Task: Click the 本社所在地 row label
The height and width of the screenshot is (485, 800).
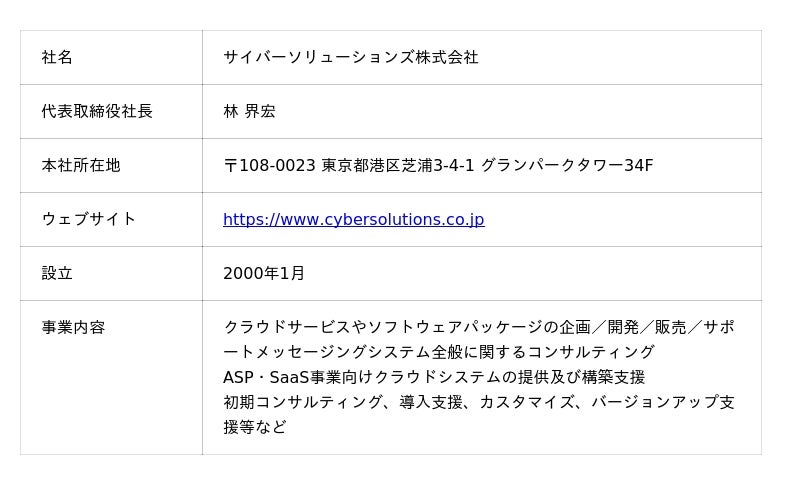Action: pos(81,166)
